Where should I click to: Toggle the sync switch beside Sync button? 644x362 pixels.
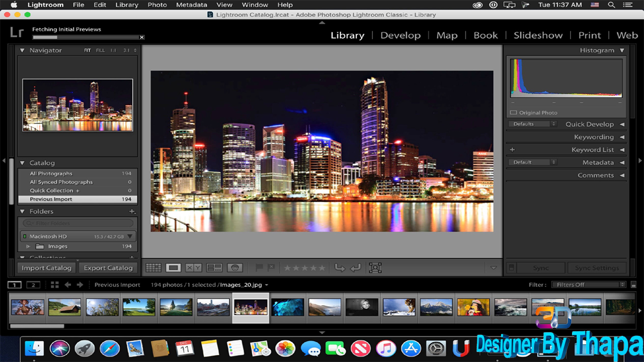pyautogui.click(x=512, y=268)
